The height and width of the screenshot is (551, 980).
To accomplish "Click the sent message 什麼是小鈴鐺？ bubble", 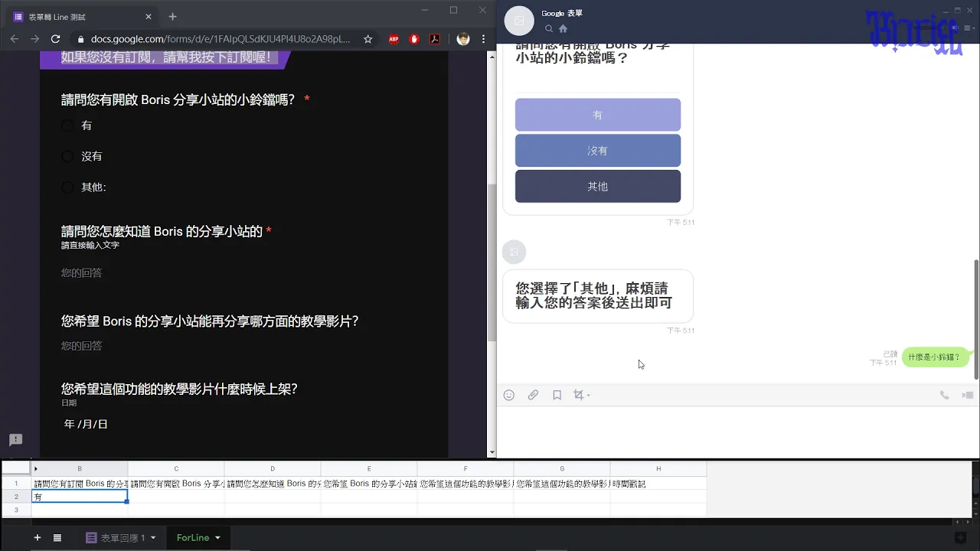I will (936, 357).
